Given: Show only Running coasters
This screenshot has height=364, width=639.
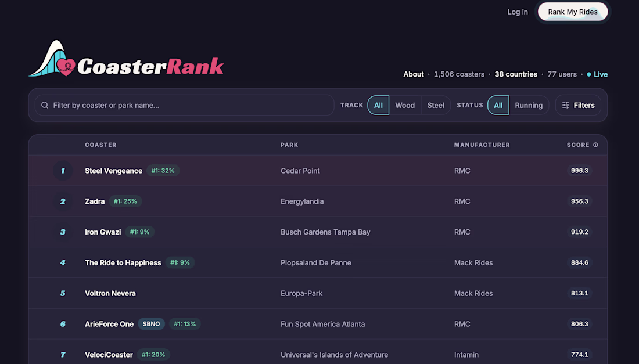Looking at the screenshot, I should [x=529, y=106].
